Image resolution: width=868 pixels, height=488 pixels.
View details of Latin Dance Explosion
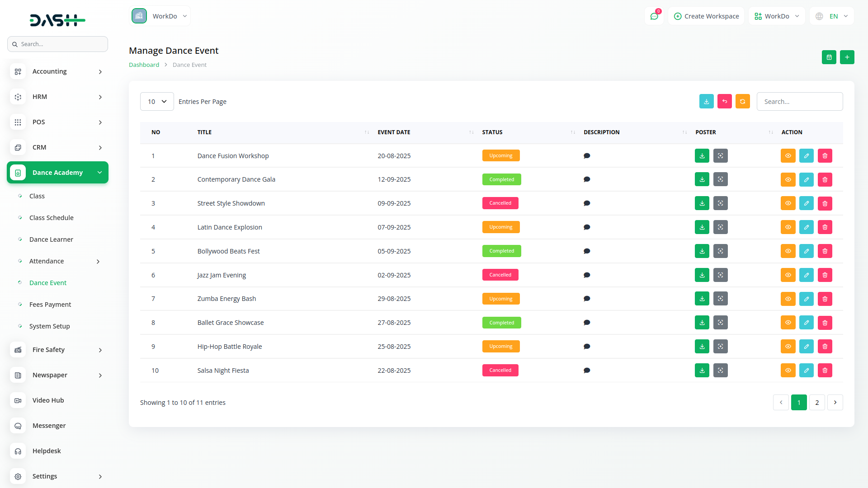pos(788,227)
